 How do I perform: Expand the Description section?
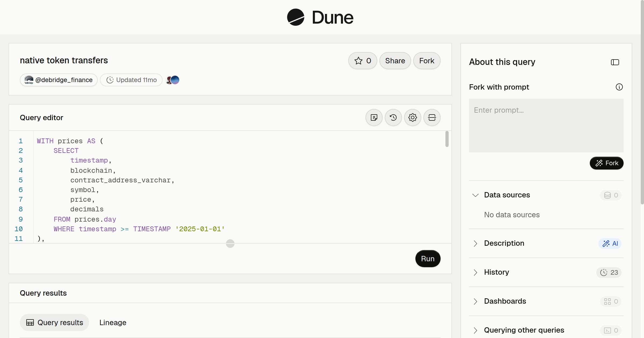pyautogui.click(x=475, y=243)
